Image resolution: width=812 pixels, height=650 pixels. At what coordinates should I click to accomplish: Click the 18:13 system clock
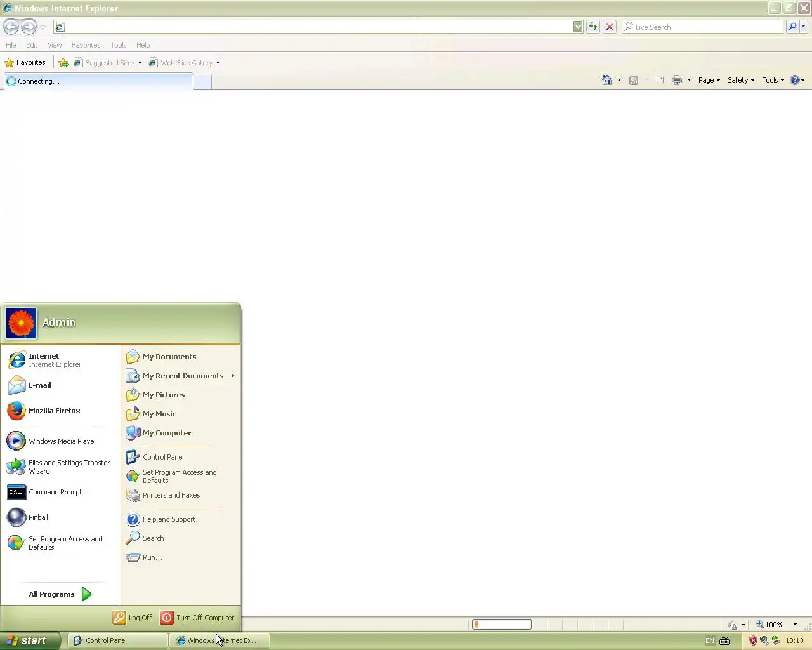[794, 640]
